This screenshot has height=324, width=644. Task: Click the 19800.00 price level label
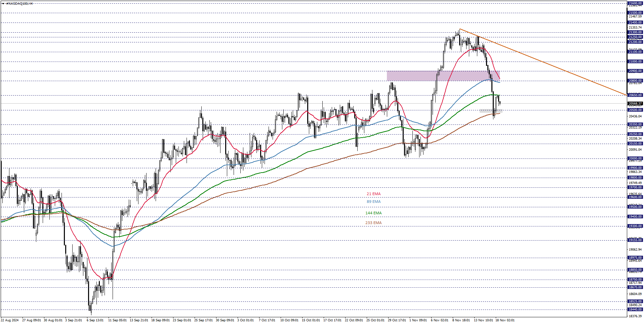(x=635, y=178)
